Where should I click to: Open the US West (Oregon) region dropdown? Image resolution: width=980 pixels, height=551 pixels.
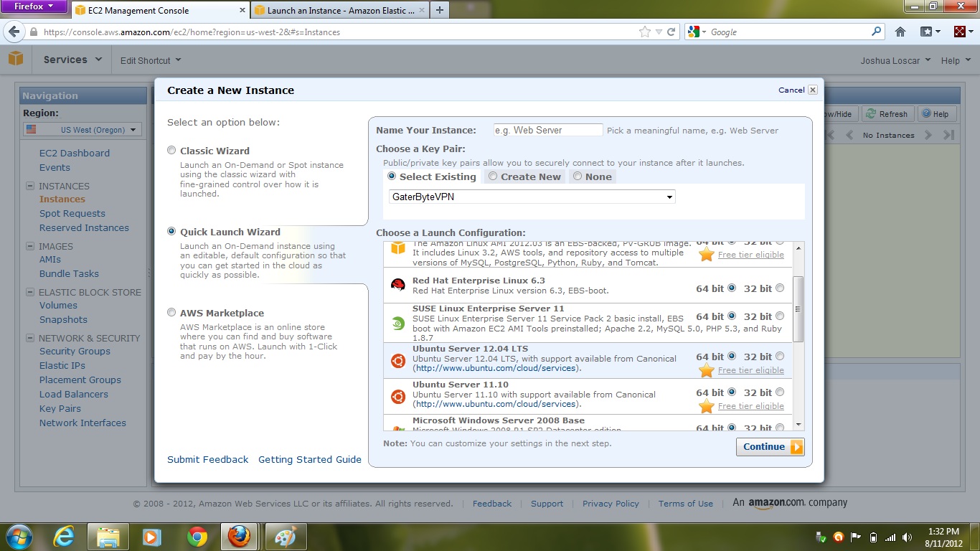82,130
